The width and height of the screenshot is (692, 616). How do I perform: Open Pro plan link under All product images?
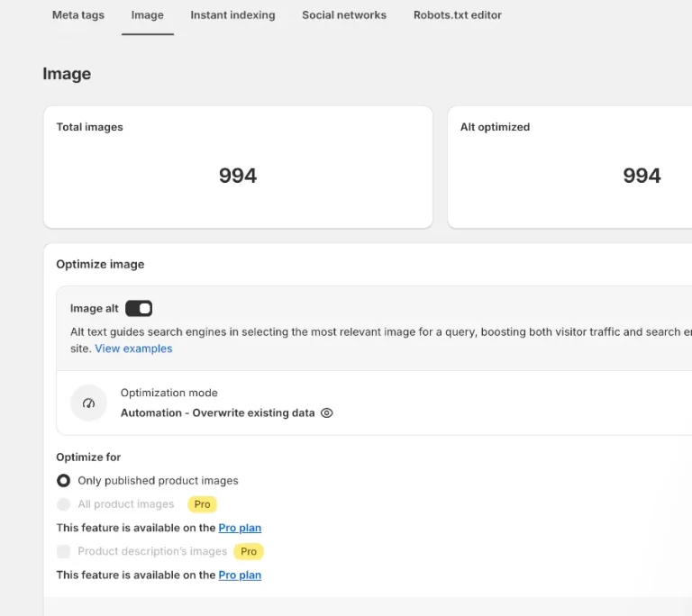pyautogui.click(x=240, y=528)
